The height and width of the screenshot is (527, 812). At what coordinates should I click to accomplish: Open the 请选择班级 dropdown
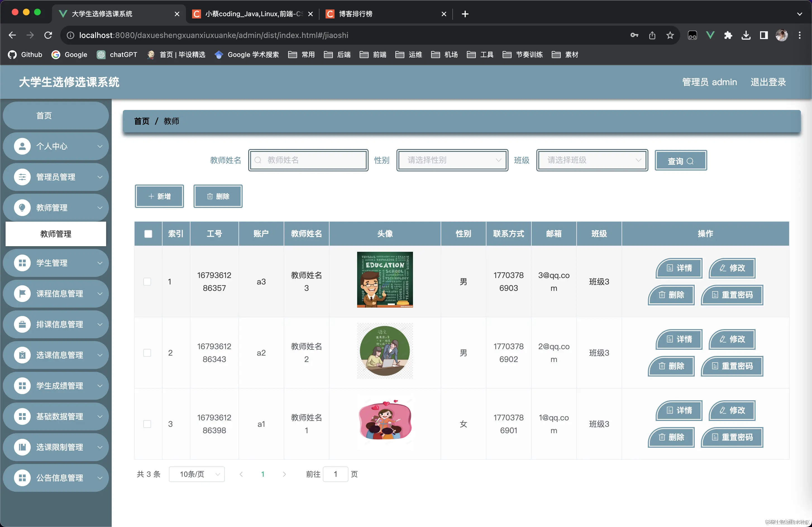tap(592, 160)
